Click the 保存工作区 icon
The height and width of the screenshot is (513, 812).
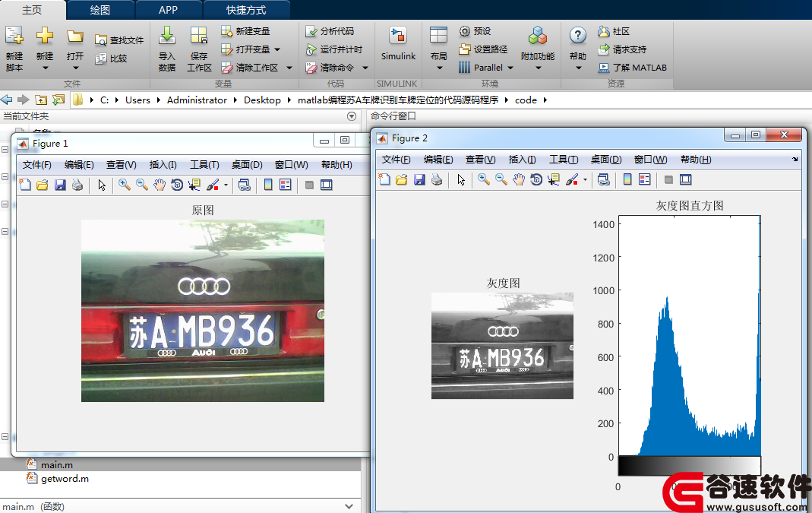(x=199, y=36)
